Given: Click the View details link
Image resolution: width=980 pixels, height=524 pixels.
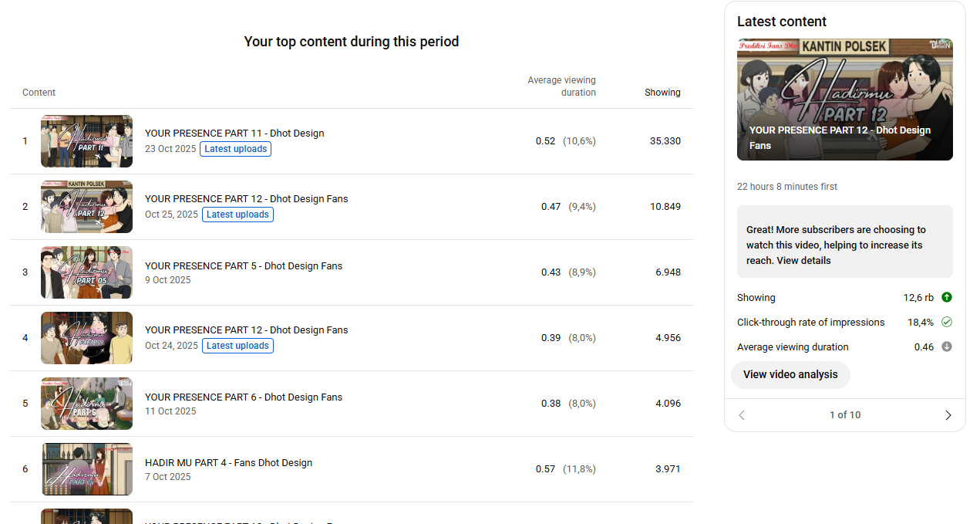Looking at the screenshot, I should [x=803, y=261].
